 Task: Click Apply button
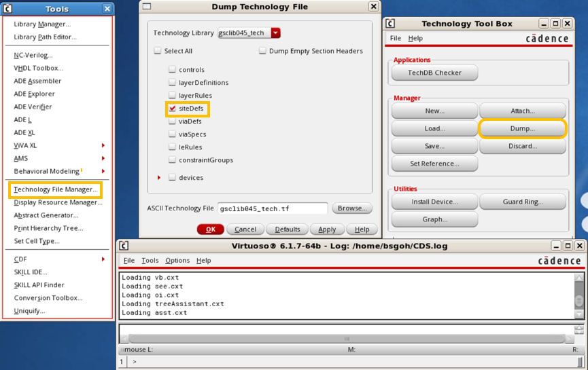[327, 229]
